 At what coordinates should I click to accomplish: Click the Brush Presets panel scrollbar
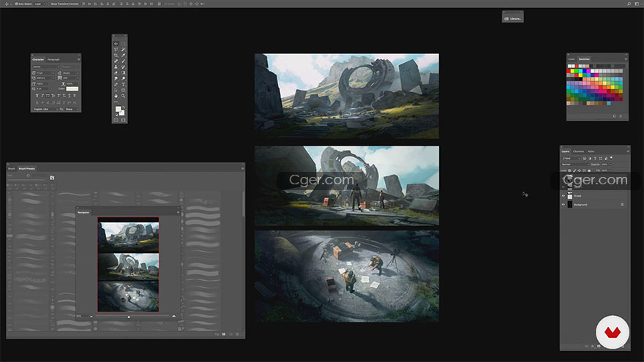point(243,203)
